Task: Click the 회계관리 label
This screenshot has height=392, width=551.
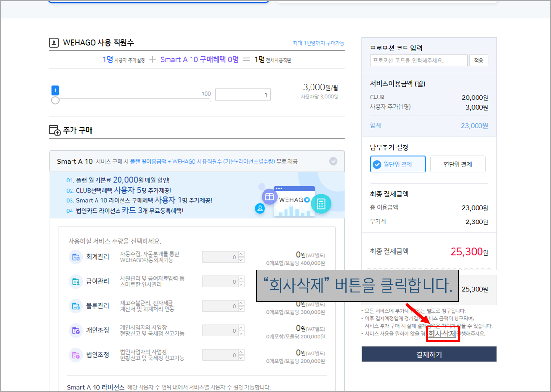Action: 97,257
